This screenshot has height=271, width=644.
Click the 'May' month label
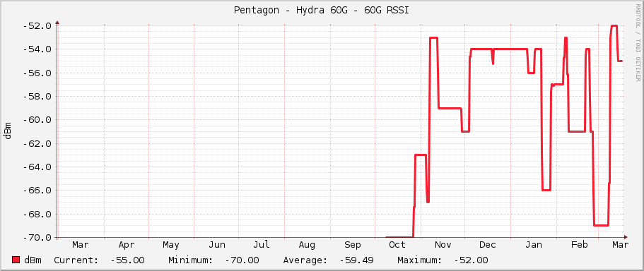pyautogui.click(x=171, y=245)
